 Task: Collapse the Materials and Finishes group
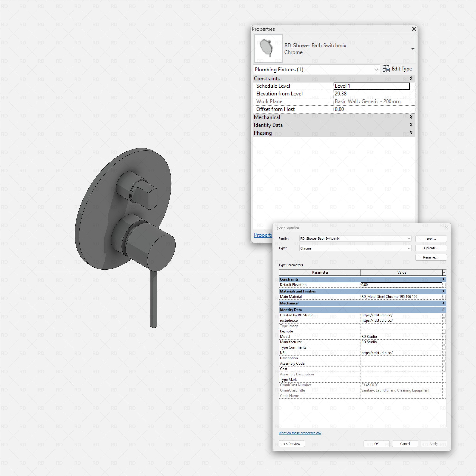(443, 291)
